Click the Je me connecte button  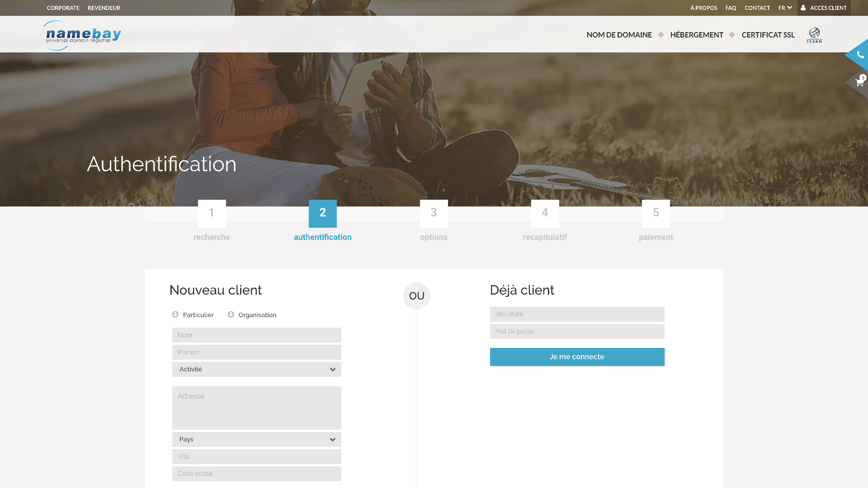[x=577, y=357]
